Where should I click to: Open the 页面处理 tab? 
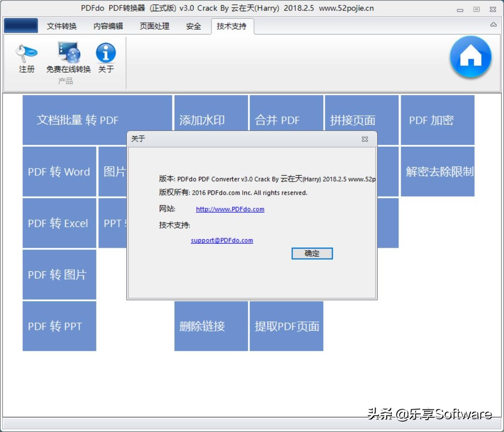tap(154, 26)
